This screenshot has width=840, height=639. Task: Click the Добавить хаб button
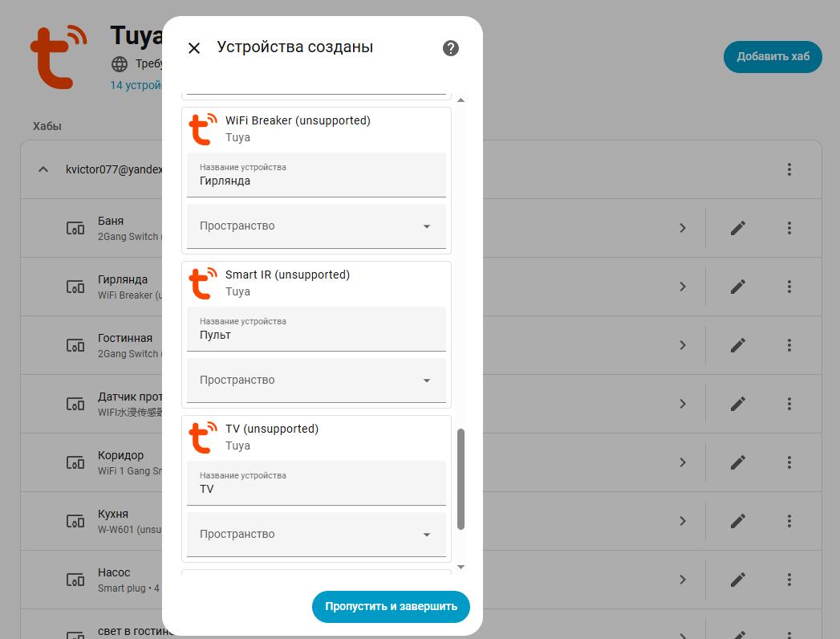point(773,56)
